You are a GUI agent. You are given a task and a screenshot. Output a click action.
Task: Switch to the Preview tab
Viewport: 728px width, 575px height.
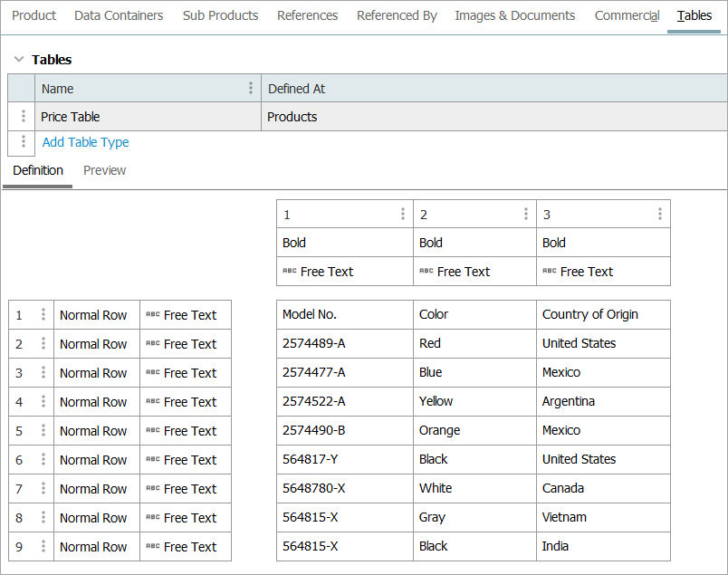104,170
